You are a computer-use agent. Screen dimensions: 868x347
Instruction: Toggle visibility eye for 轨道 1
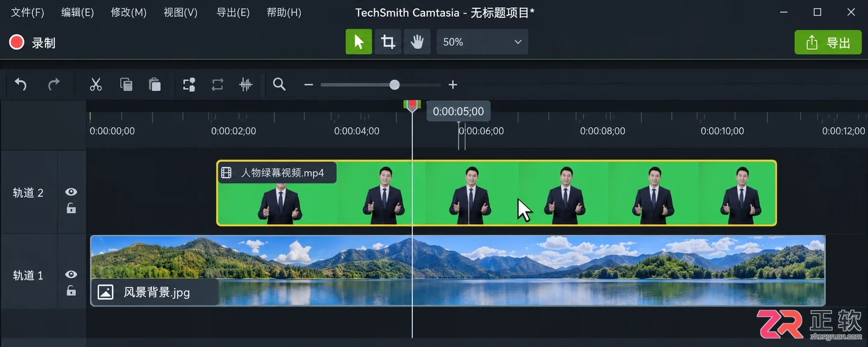pyautogui.click(x=71, y=274)
